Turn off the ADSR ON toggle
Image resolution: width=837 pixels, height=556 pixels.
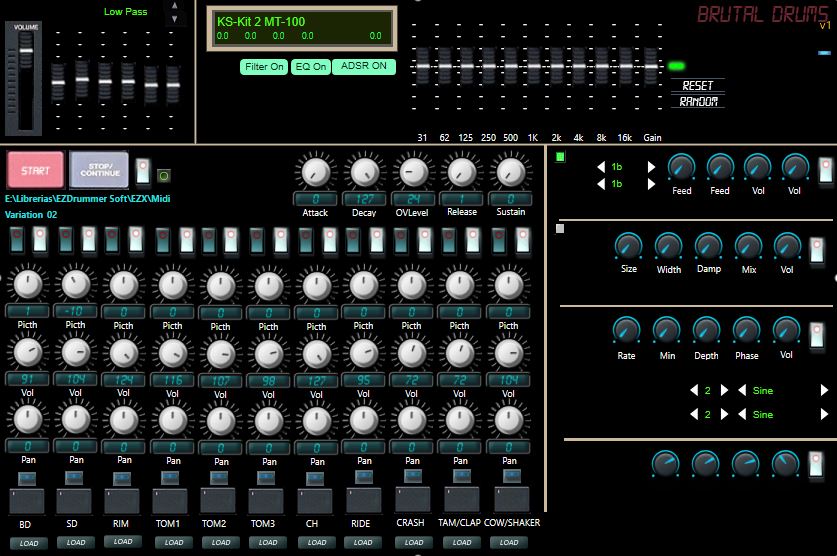click(x=363, y=67)
